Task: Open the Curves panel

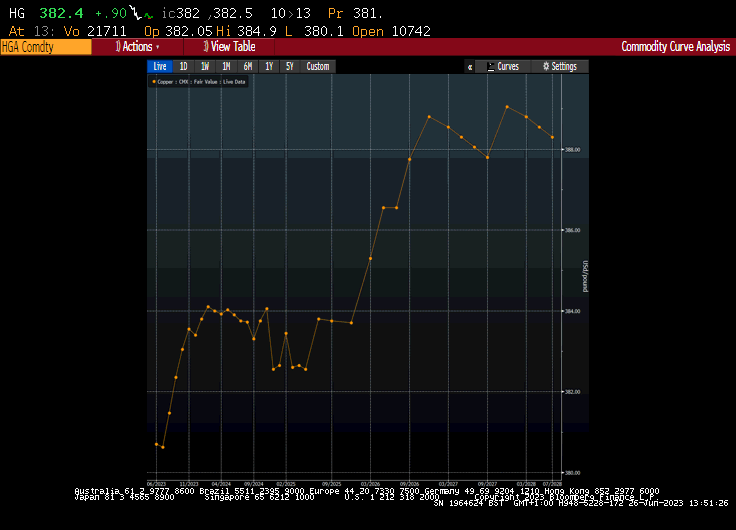Action: pos(503,67)
